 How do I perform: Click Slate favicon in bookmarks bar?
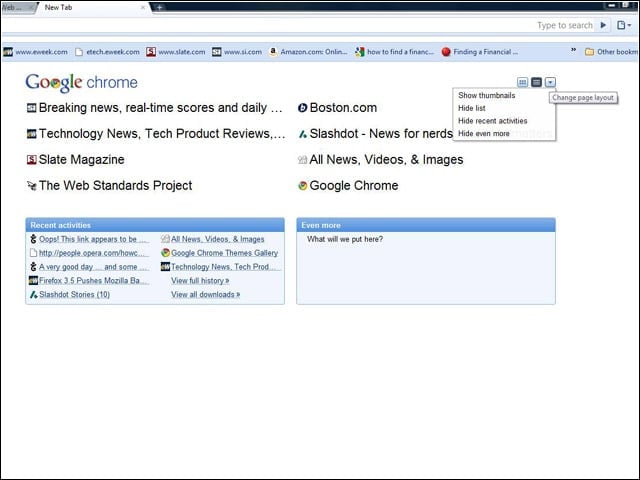pyautogui.click(x=151, y=52)
